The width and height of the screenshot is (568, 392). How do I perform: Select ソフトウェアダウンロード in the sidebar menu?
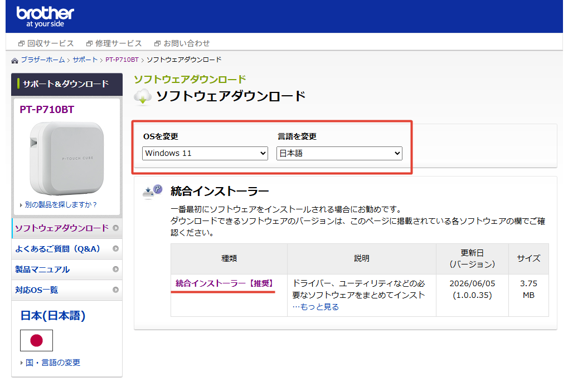pos(67,228)
